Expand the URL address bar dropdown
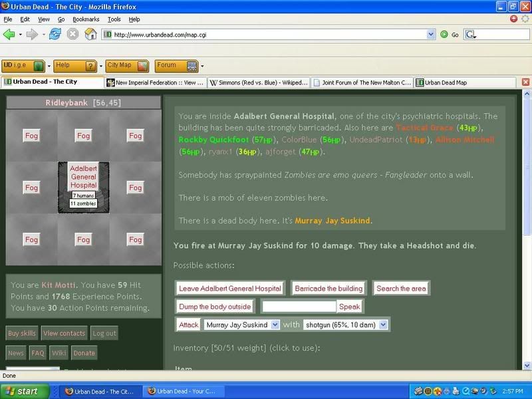Screen dimensions: 532x399 click(430, 35)
